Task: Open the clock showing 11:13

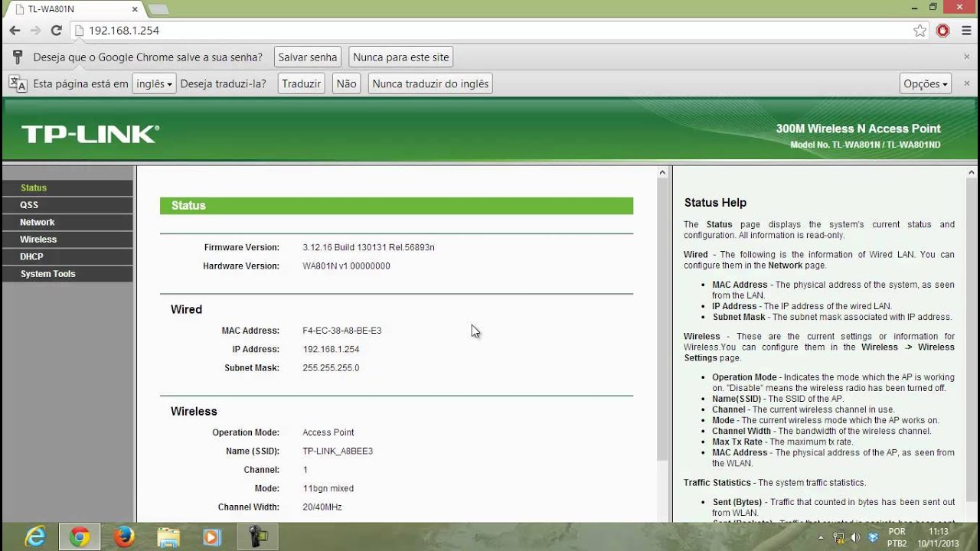Action: click(939, 537)
